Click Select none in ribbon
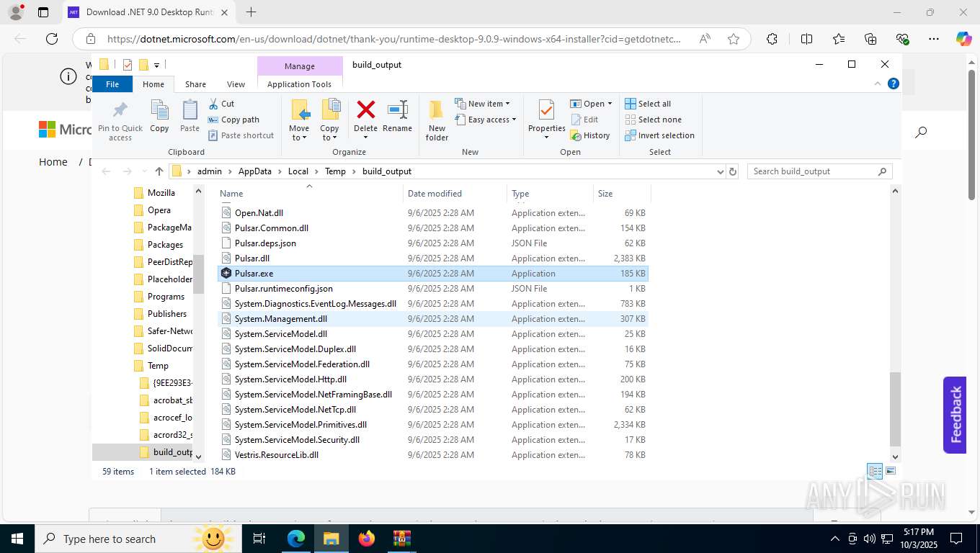The image size is (980, 553). pos(653,120)
